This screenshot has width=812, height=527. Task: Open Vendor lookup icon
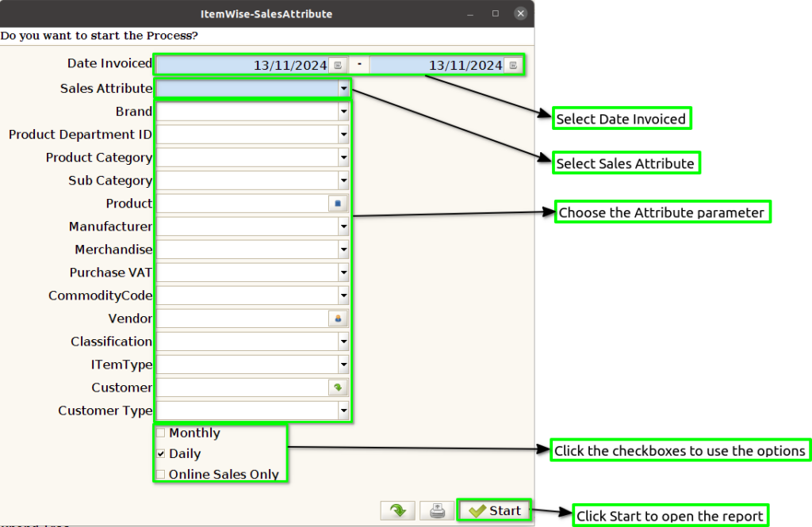(x=338, y=319)
